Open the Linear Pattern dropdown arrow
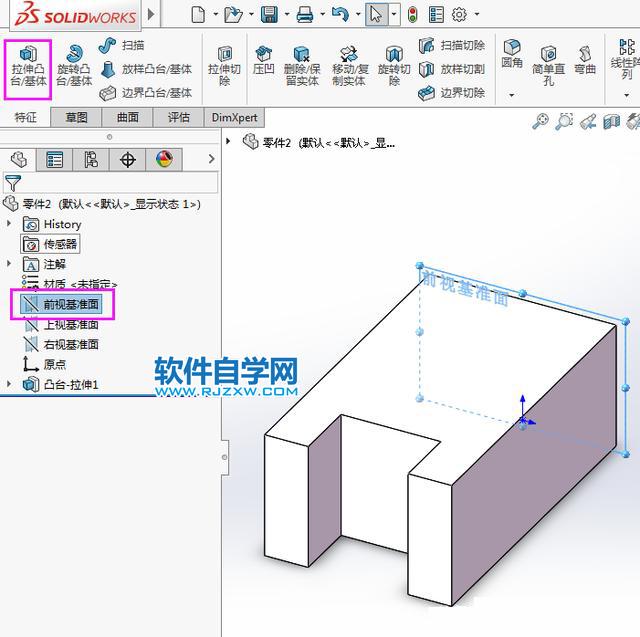 pyautogui.click(x=627, y=95)
